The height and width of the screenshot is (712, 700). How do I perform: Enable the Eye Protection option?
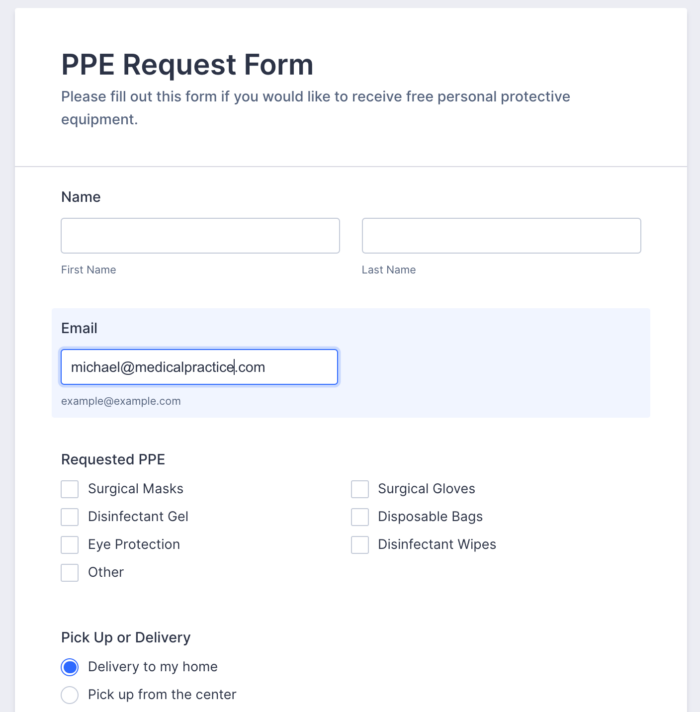(x=70, y=545)
